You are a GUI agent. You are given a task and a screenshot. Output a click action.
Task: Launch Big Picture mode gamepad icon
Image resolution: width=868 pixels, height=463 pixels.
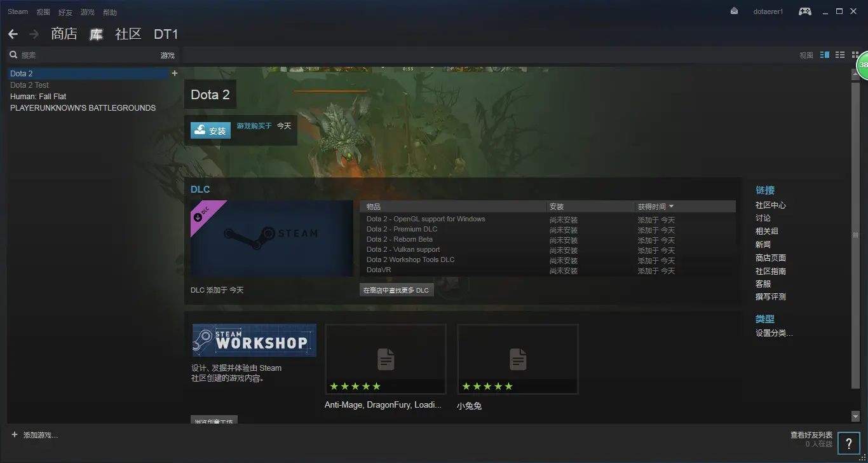[804, 11]
